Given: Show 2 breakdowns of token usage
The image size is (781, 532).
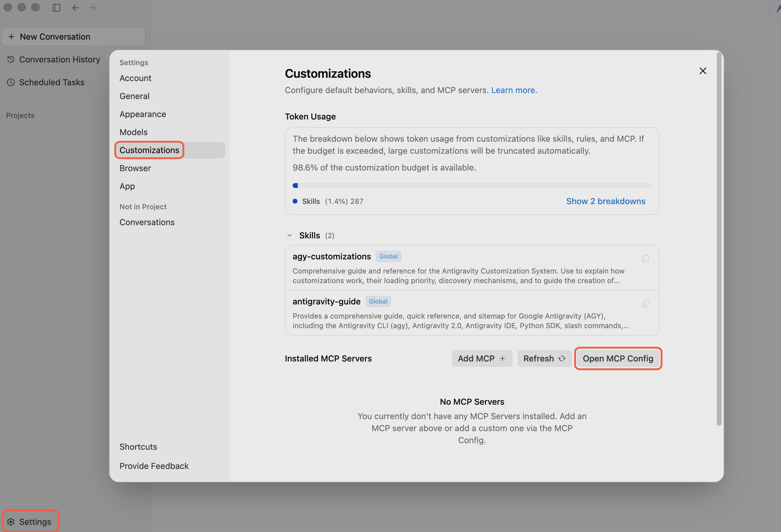Looking at the screenshot, I should 606,201.
